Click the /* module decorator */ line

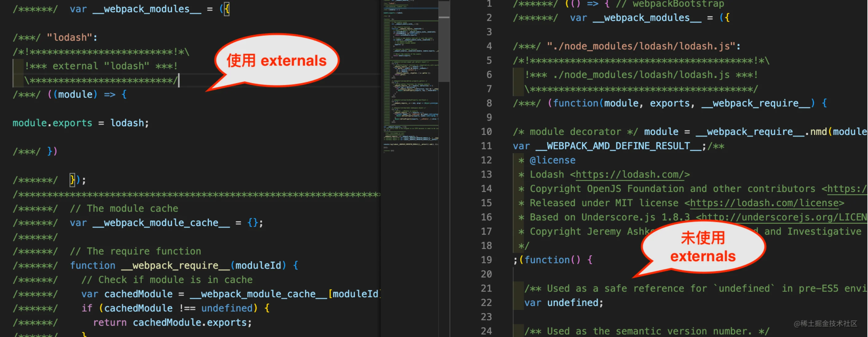(690, 132)
